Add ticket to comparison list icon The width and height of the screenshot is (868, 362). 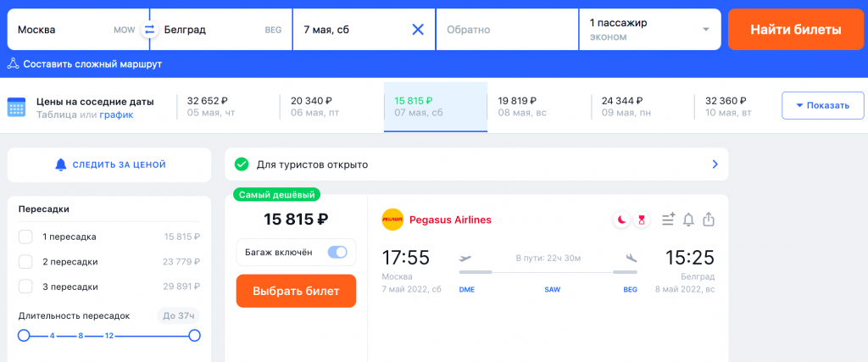pos(669,220)
